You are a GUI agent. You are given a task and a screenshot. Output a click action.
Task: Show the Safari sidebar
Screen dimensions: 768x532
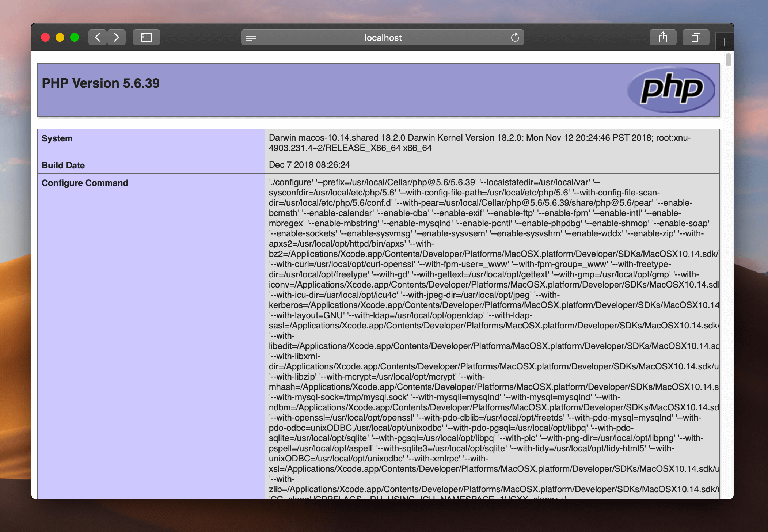pyautogui.click(x=147, y=37)
